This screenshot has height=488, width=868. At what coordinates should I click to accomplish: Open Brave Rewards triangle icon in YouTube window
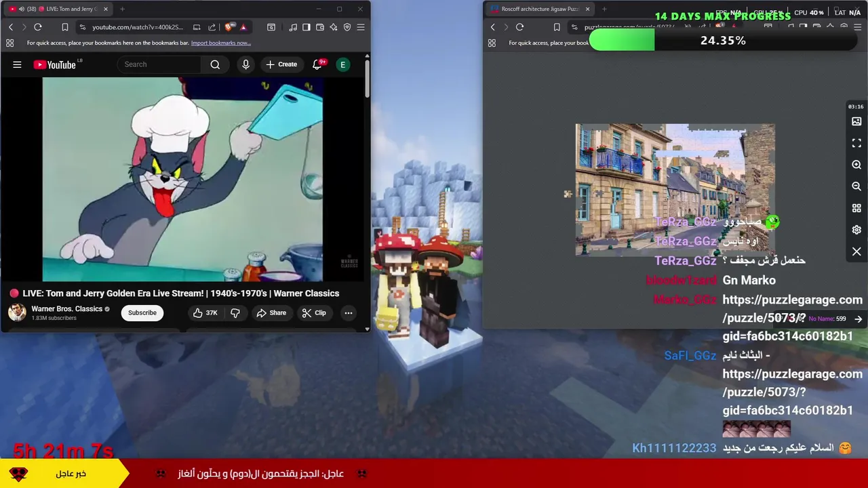[x=243, y=27]
